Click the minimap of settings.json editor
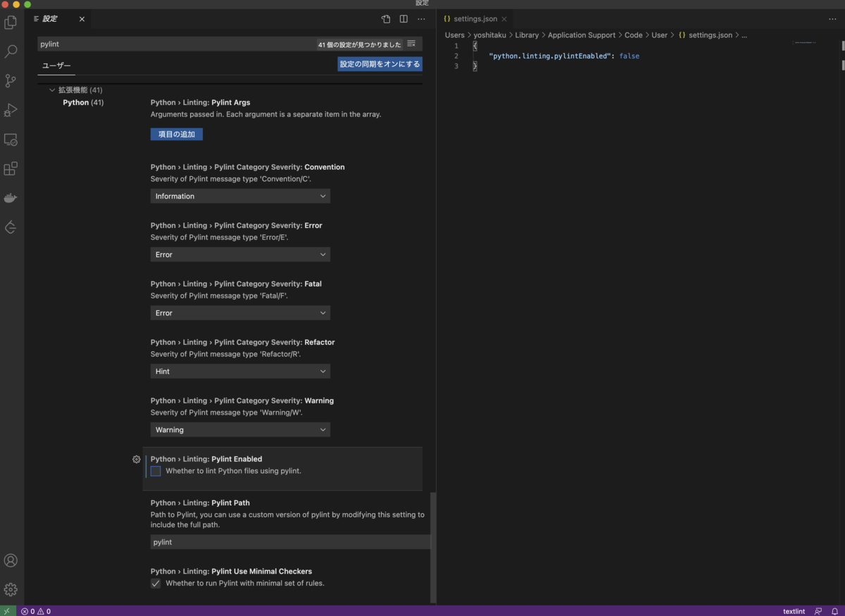Image resolution: width=845 pixels, height=616 pixels. point(804,43)
